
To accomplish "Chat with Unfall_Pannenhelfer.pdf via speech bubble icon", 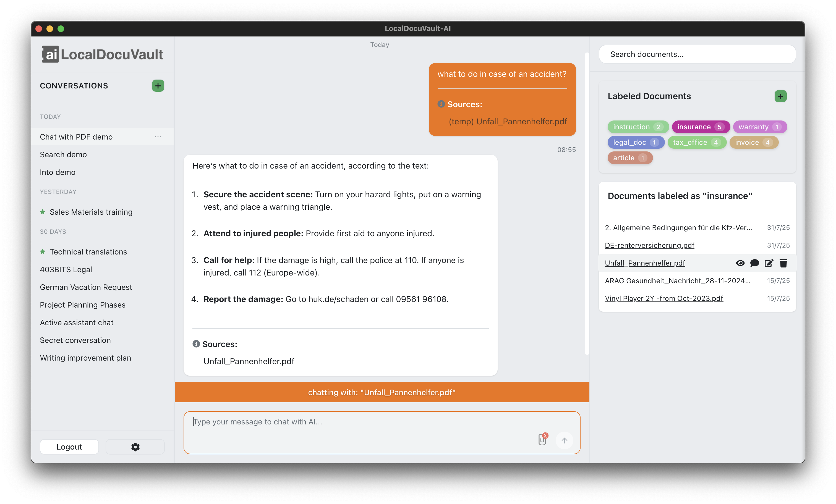I will (754, 263).
